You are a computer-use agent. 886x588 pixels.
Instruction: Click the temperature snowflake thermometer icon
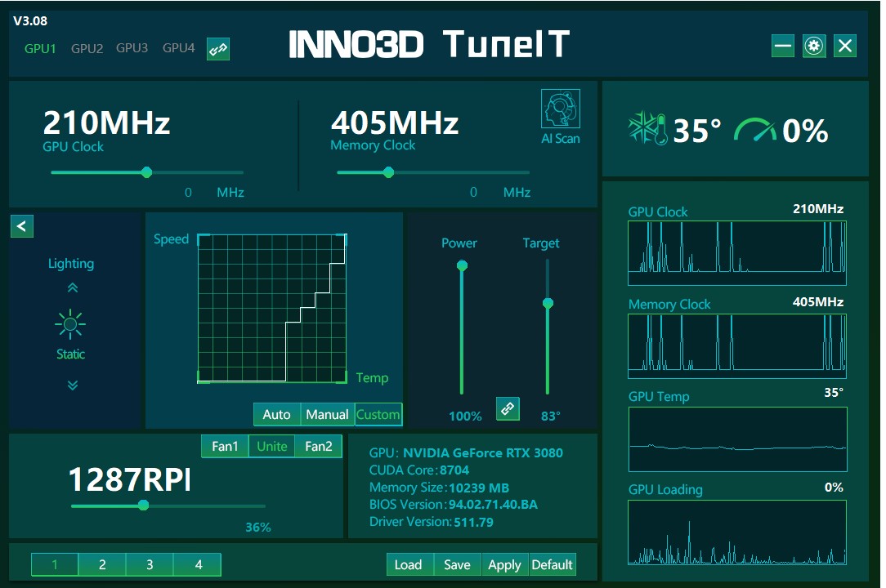click(x=647, y=129)
